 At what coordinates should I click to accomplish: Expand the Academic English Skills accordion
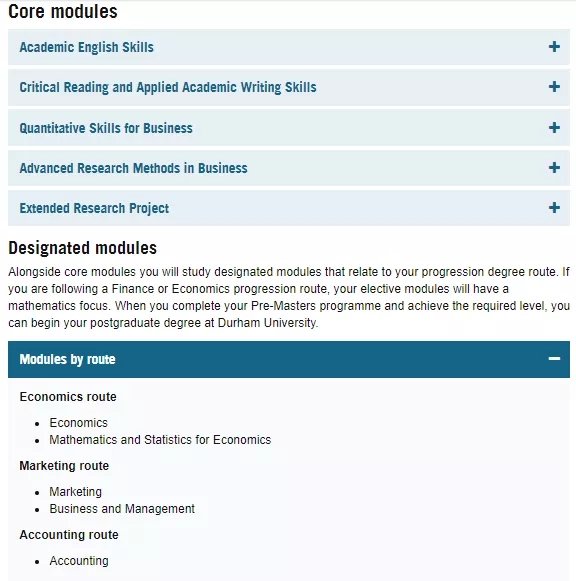click(289, 47)
